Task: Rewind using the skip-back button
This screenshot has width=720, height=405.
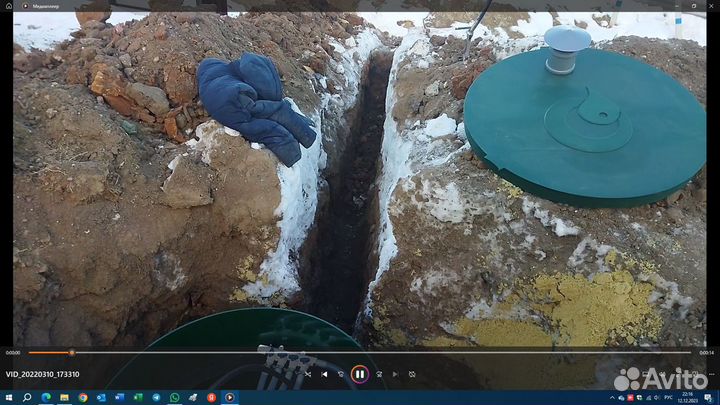Action: click(341, 374)
